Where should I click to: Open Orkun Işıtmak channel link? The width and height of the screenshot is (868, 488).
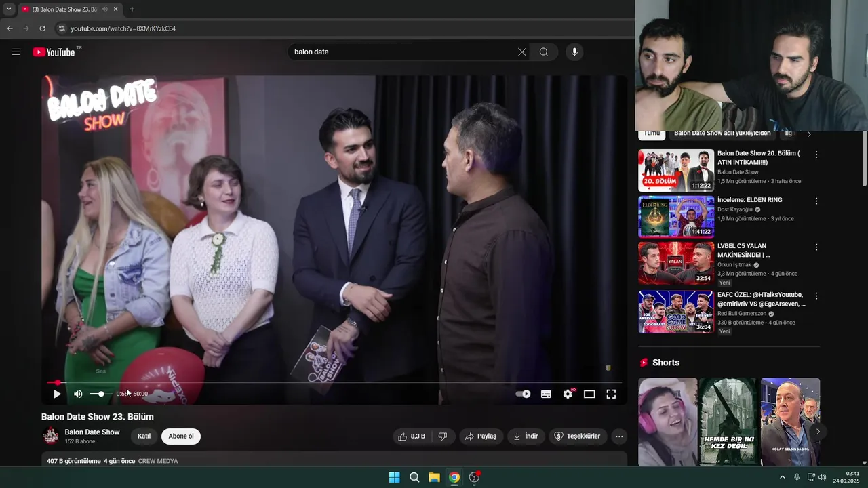(734, 265)
